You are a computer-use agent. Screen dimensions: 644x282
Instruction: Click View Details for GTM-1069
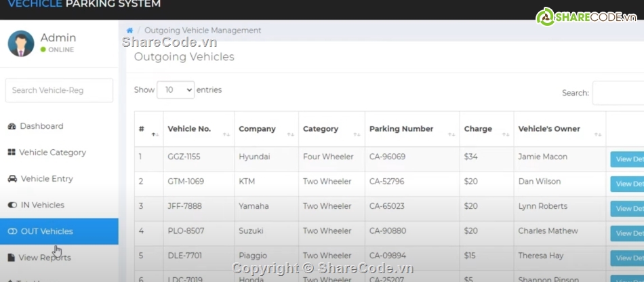tap(627, 184)
